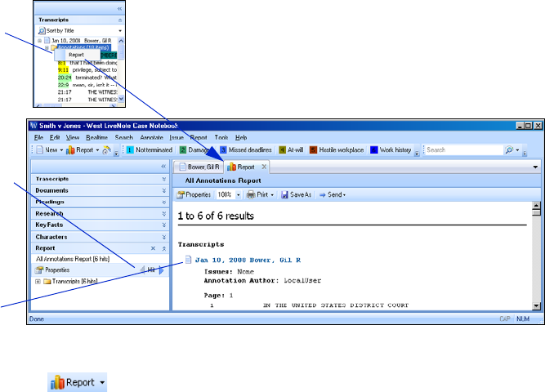The width and height of the screenshot is (545, 392).
Task: Select All Annotations Report [6 hits]
Action: (x=73, y=259)
